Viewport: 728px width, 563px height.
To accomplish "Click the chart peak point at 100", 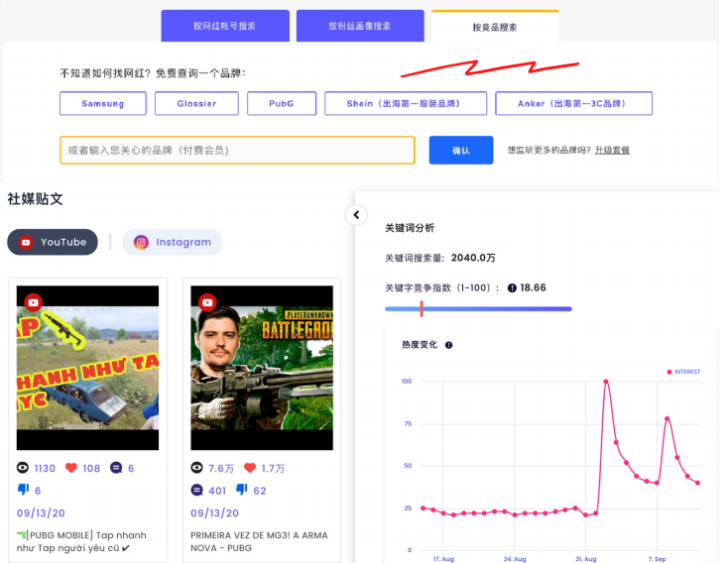I will coord(606,382).
